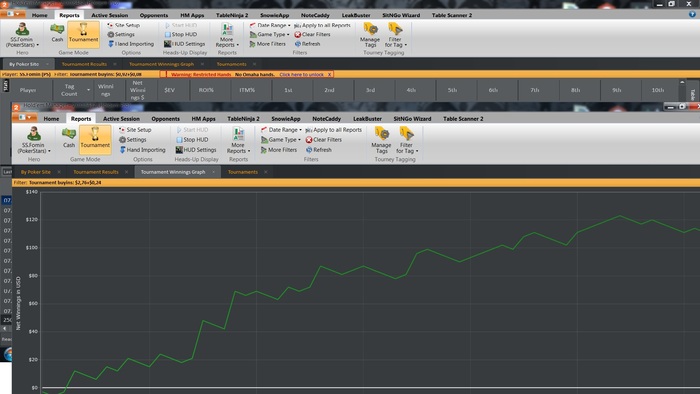Open Hand Importing in front window
Image resolution: width=700 pixels, height=394 pixels.
[142, 150]
